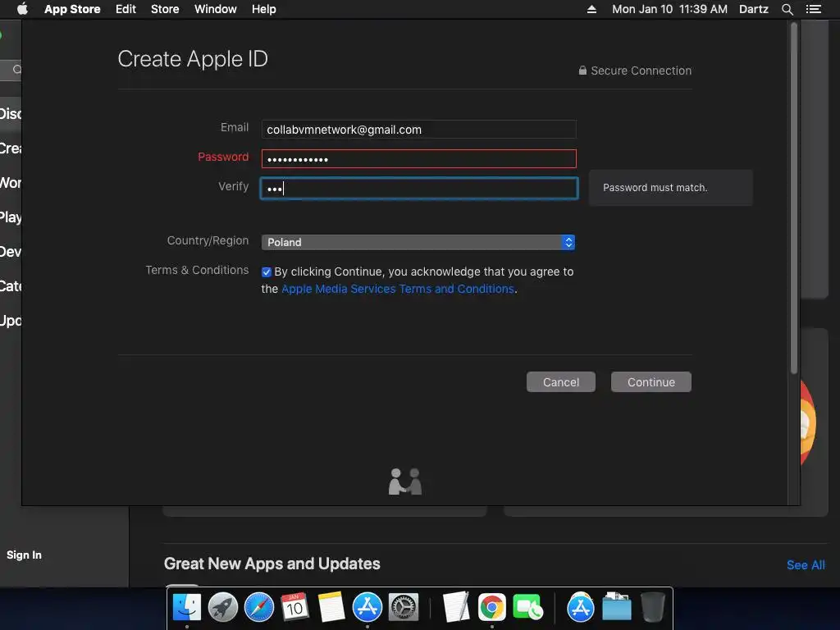Click the 'Password must match.' message
The image size is (840, 630).
(x=655, y=188)
